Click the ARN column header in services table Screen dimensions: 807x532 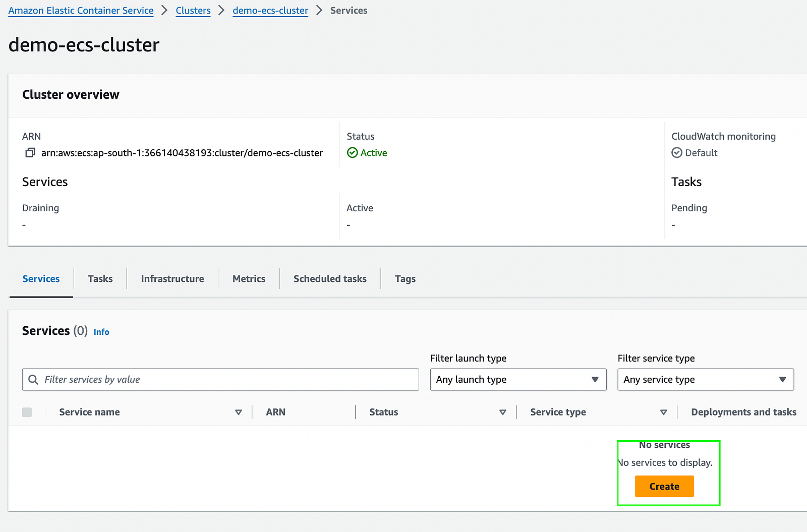(276, 412)
